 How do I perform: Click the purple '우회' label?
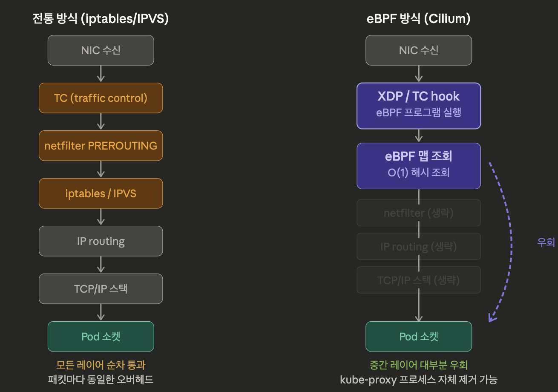click(x=546, y=242)
